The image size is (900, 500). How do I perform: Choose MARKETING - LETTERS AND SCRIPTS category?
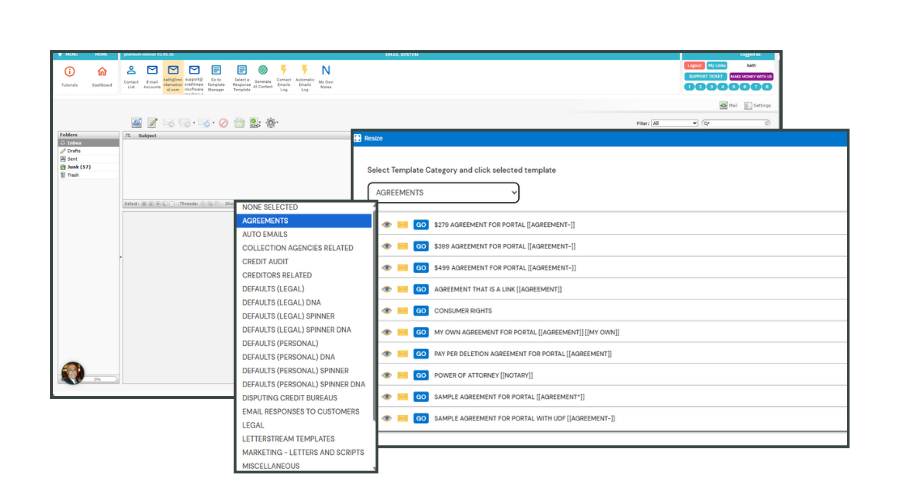(304, 452)
